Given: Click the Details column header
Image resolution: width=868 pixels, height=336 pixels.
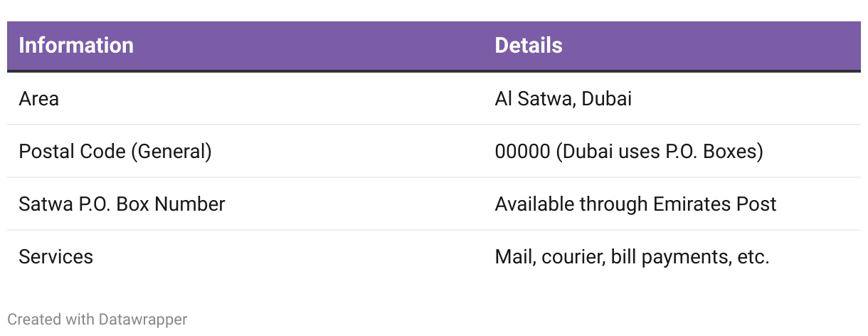Looking at the screenshot, I should (x=529, y=46).
